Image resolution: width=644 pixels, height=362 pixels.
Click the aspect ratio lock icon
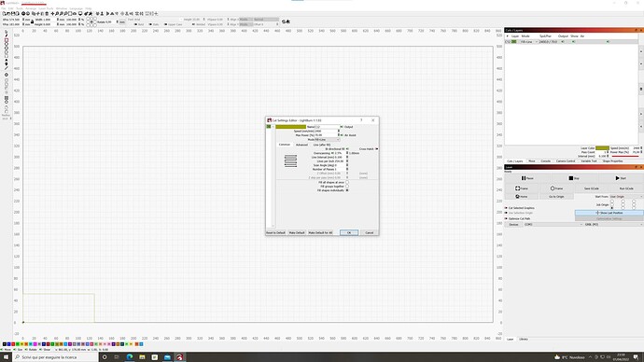pyautogui.click(x=32, y=21)
